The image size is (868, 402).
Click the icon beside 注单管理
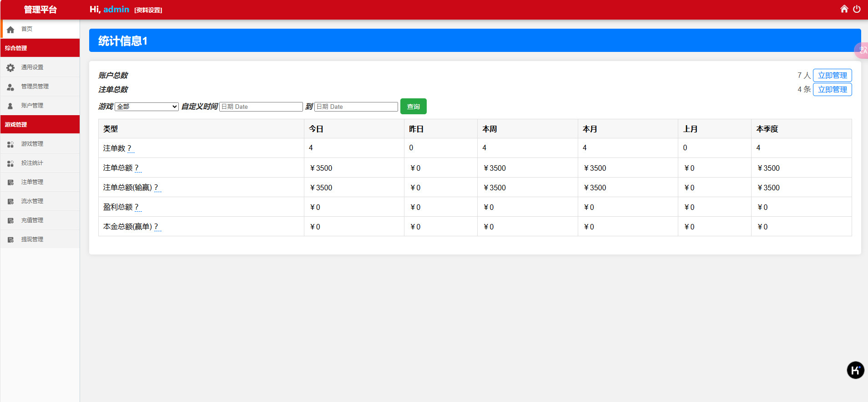(x=10, y=182)
